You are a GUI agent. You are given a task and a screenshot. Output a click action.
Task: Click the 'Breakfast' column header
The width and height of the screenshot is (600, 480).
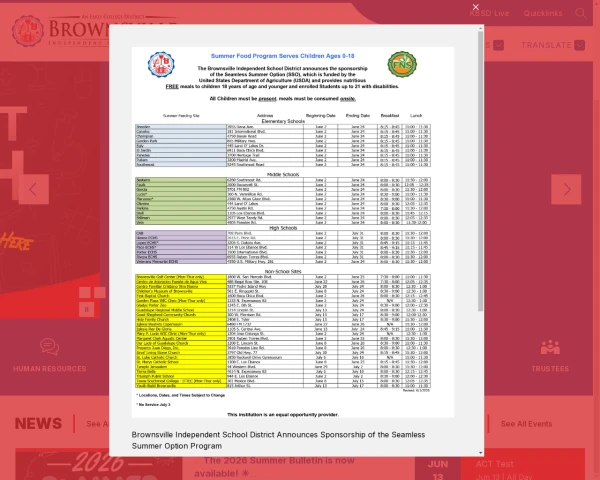click(390, 115)
